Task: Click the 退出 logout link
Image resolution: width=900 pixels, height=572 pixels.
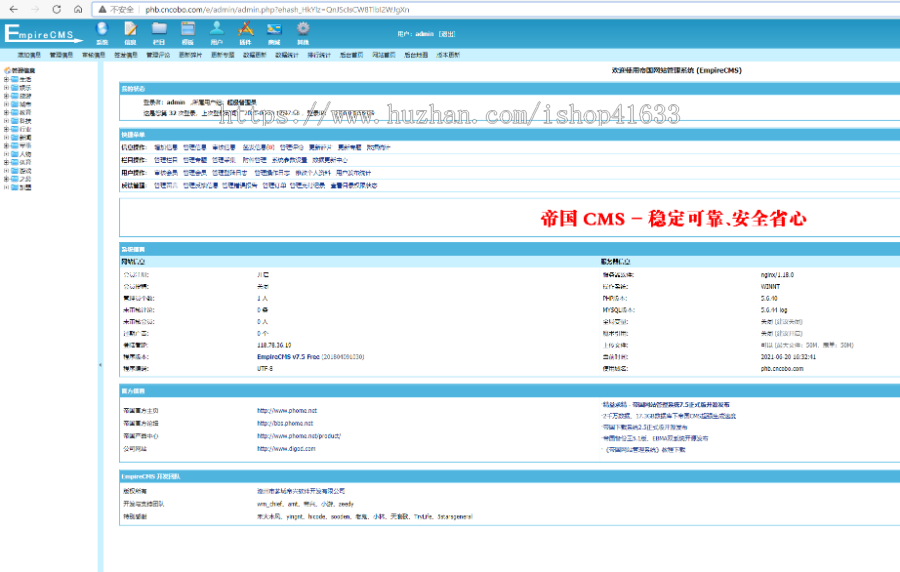Action: (x=447, y=34)
